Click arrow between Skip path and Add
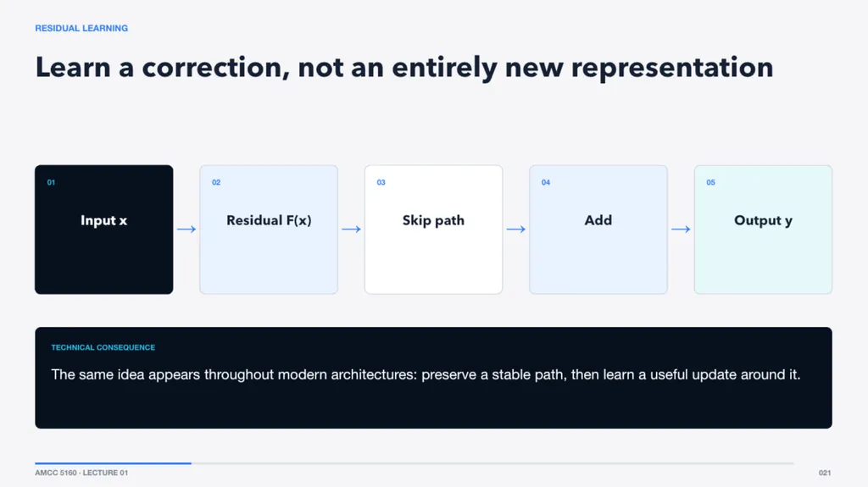 point(516,230)
